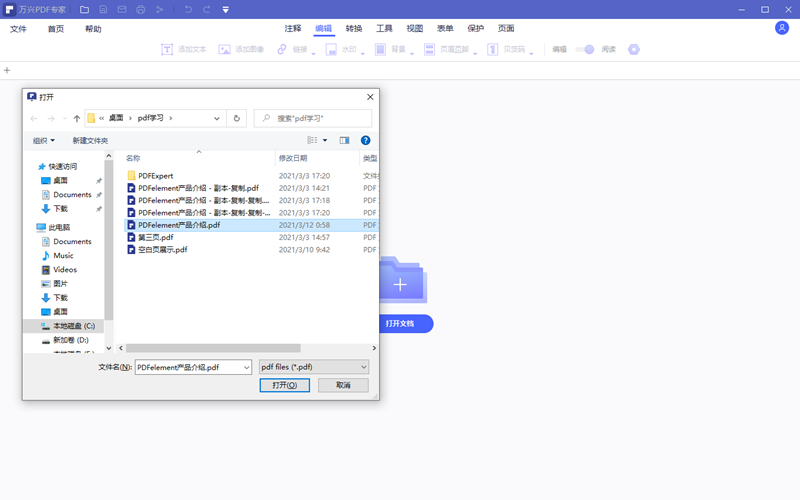Expand the 组织 dropdown menu

point(44,141)
